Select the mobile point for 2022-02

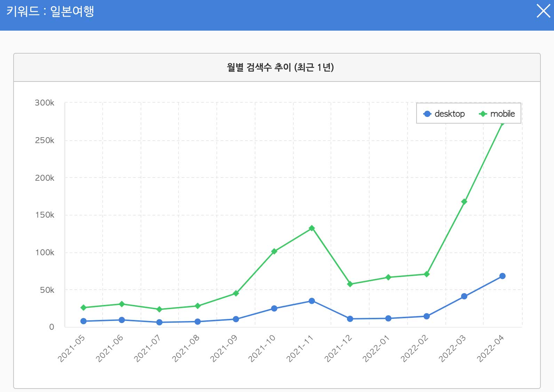[426, 274]
